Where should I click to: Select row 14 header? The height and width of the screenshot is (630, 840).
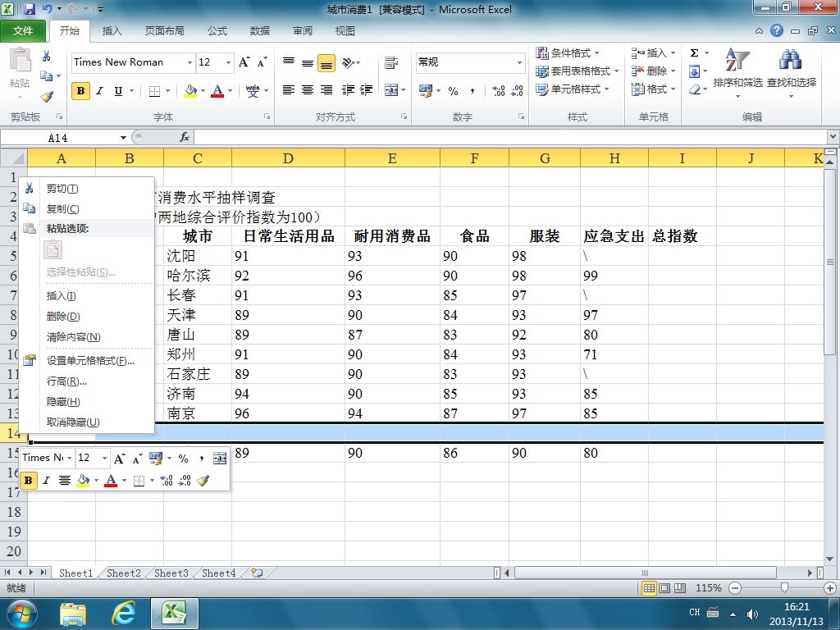pyautogui.click(x=13, y=433)
